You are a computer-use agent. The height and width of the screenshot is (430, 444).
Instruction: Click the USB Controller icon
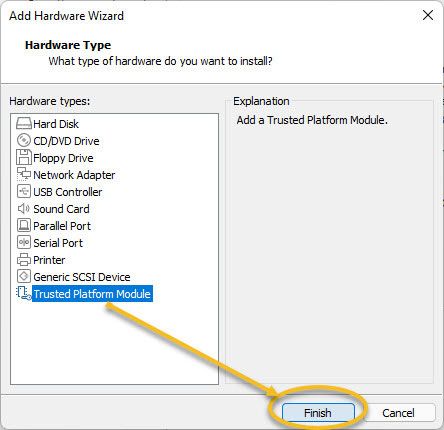pyautogui.click(x=24, y=192)
